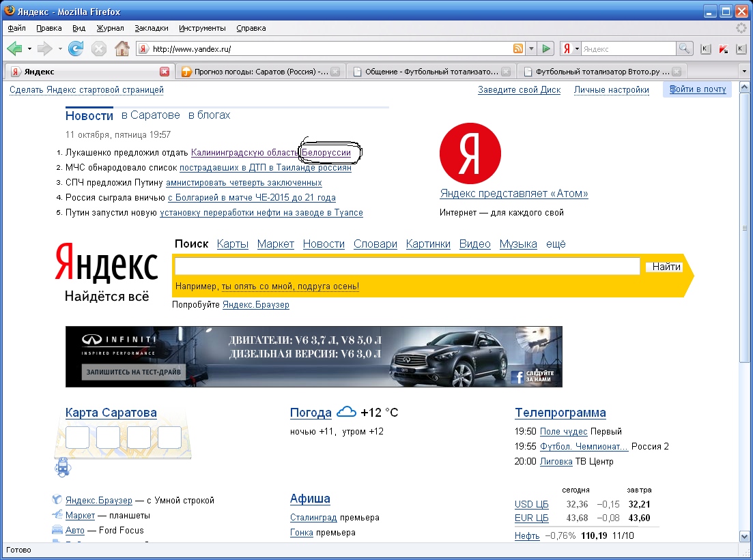Select the в Саратове news tab
This screenshot has width=753, height=560.
(x=150, y=115)
